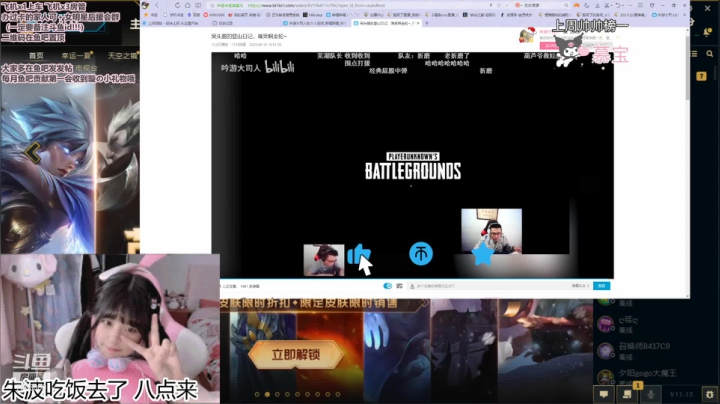Click the PUBG Battlegrounds video area

412,165
